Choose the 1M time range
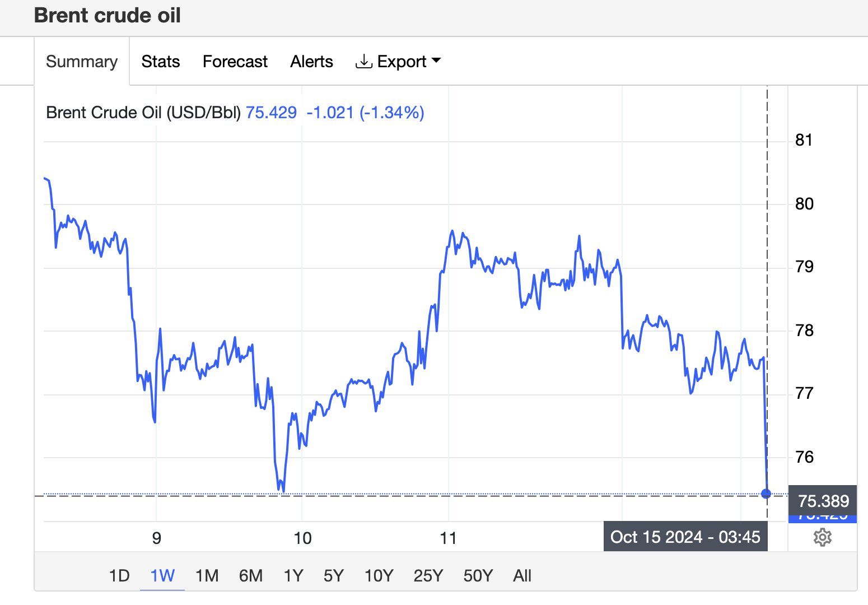 (207, 575)
